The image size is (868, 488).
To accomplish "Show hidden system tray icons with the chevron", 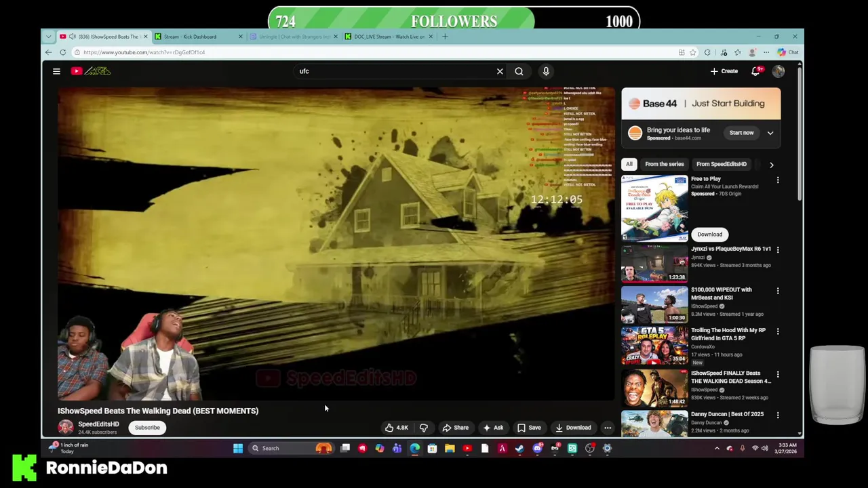I will click(x=717, y=448).
